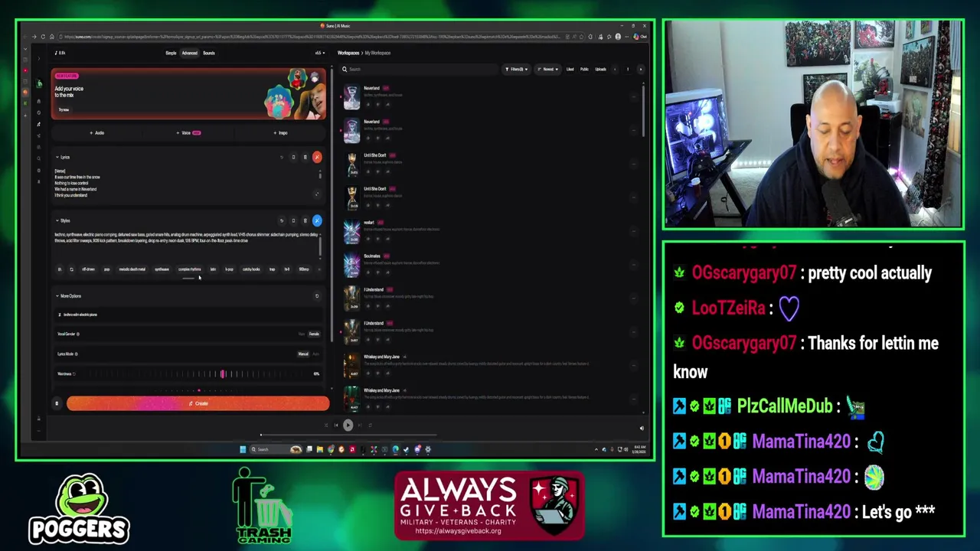The image size is (980, 551).
Task: Undo changes in the Lyrics section
Action: [x=281, y=158]
